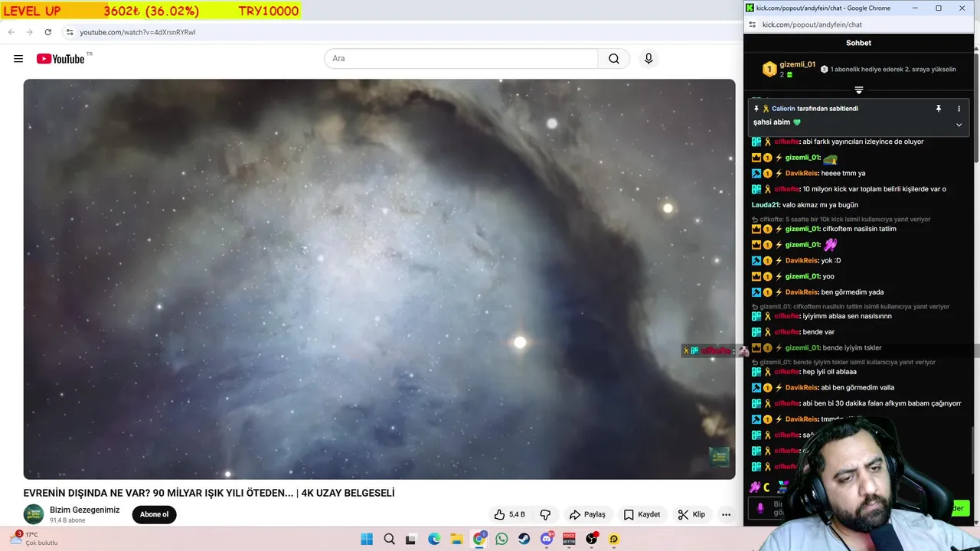This screenshot has width=980, height=551.
Task: Create a clip with the 'Klip' button
Action: (691, 514)
